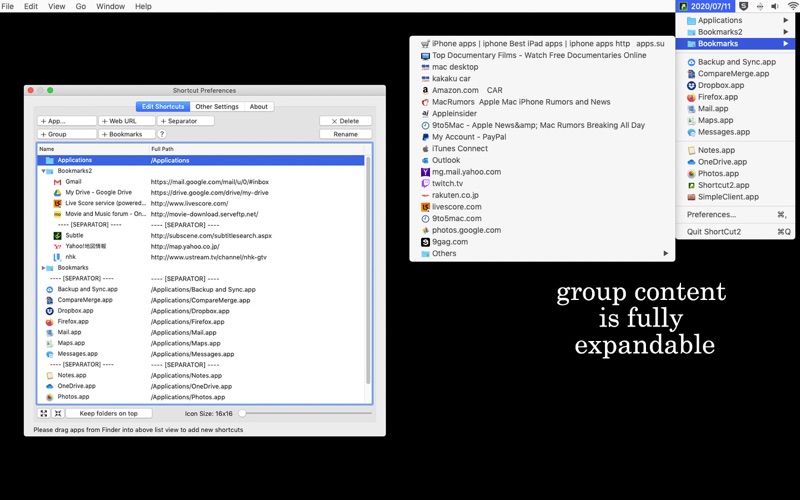
Task: Open the iTunes Connect bookmark
Action: (542, 148)
